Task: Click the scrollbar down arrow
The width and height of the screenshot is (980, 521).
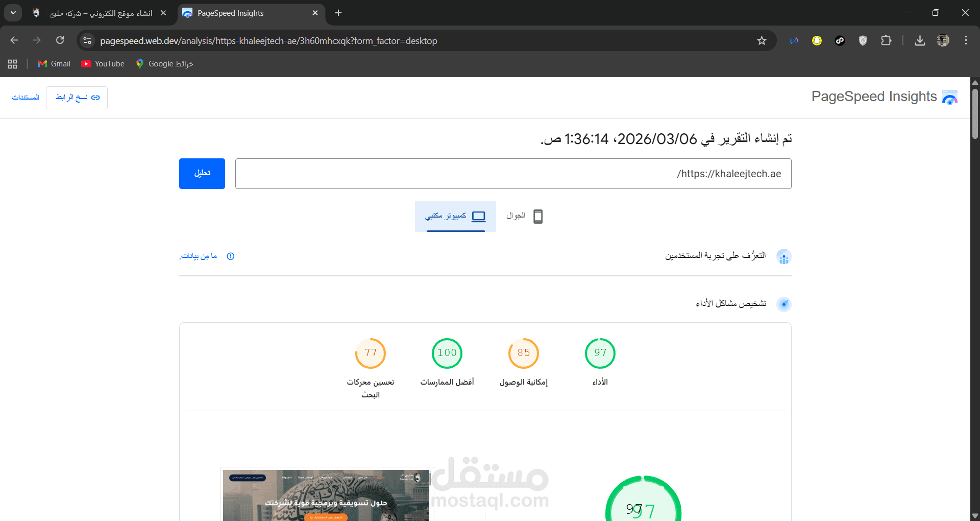Action: pyautogui.click(x=975, y=516)
